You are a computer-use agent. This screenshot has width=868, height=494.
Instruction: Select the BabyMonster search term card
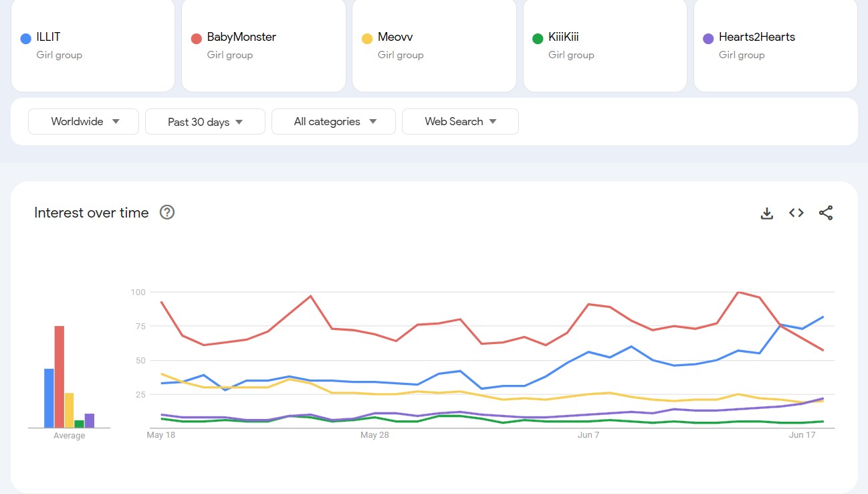263,46
